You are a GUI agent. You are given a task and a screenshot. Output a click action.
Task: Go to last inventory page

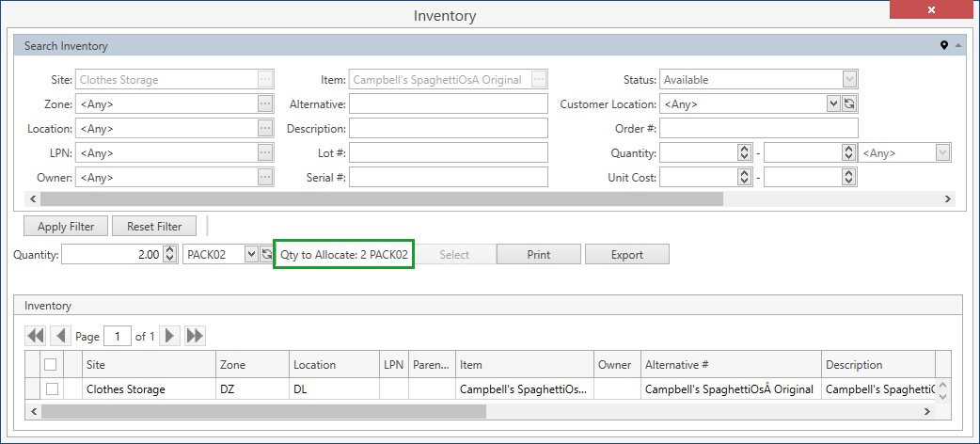(195, 336)
